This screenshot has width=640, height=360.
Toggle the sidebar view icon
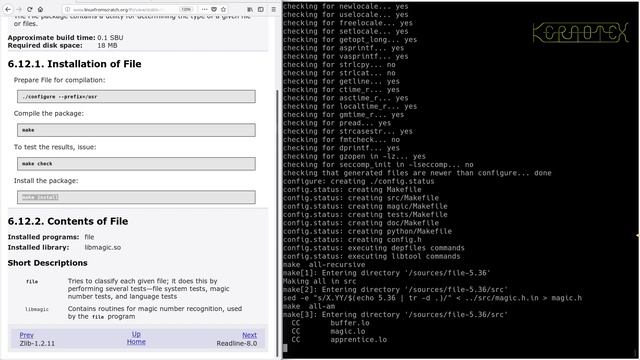coord(261,9)
